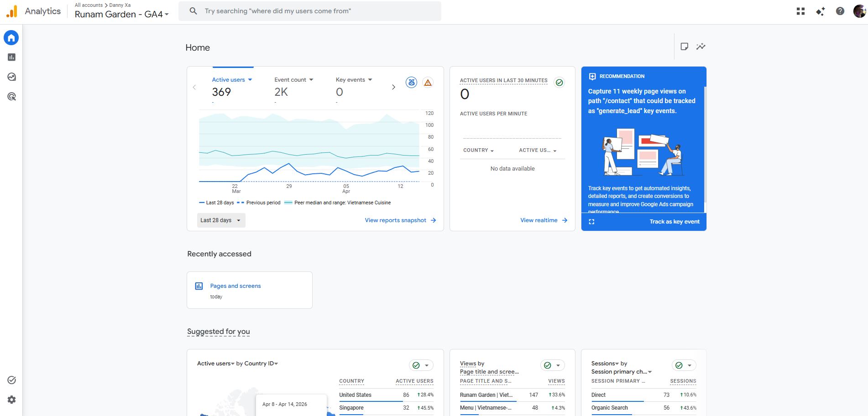The height and width of the screenshot is (416, 868).
Task: Click the green data quality check on the realtime card
Action: [559, 82]
